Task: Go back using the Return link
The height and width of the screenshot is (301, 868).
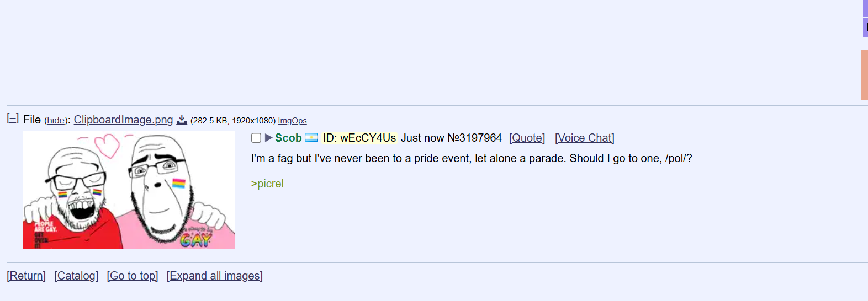Action: [27, 276]
